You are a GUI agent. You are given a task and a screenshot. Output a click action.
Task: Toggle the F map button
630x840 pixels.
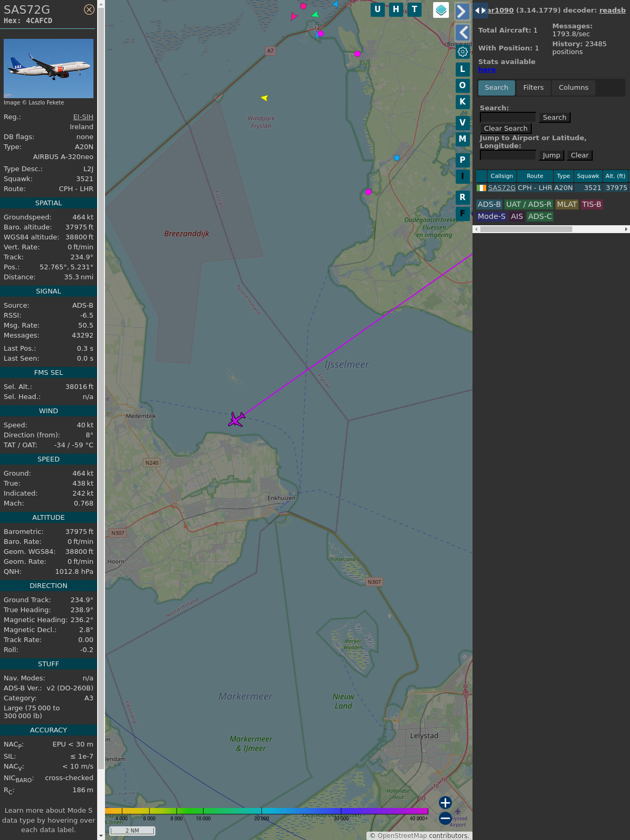[x=463, y=214]
